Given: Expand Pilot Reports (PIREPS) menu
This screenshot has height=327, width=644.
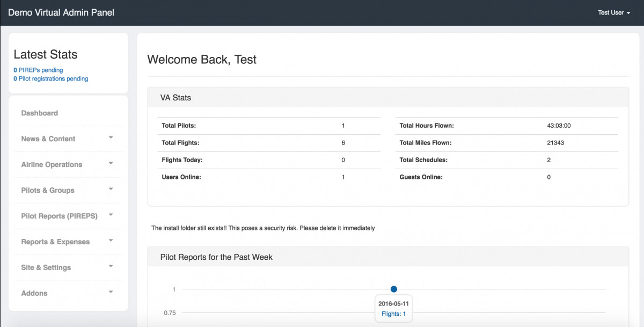Looking at the screenshot, I should pyautogui.click(x=59, y=216).
